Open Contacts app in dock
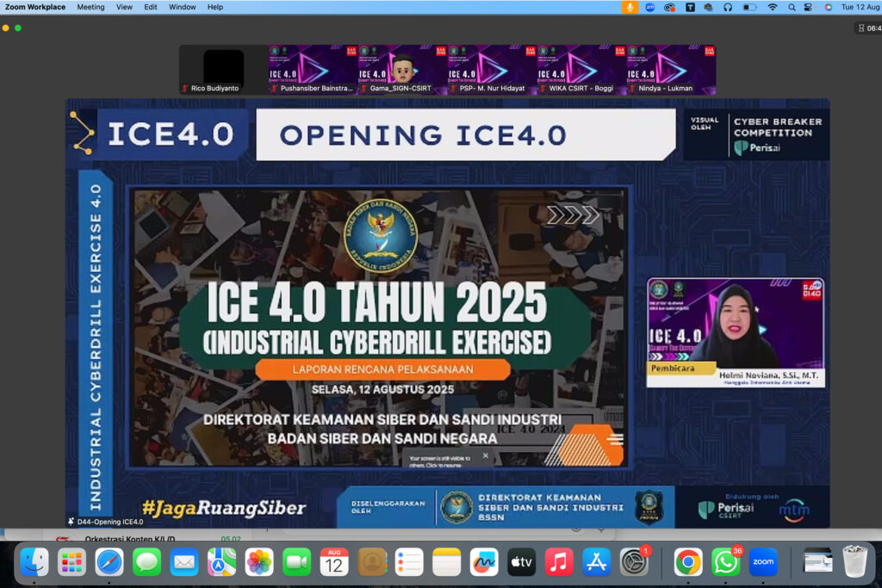This screenshot has width=882, height=588. 372,562
